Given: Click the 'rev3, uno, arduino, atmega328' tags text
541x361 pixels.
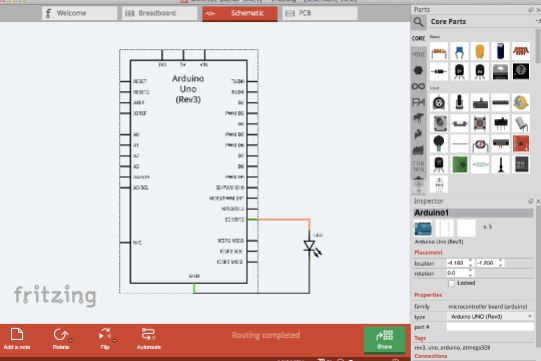Looking at the screenshot, I should pyautogui.click(x=452, y=348).
